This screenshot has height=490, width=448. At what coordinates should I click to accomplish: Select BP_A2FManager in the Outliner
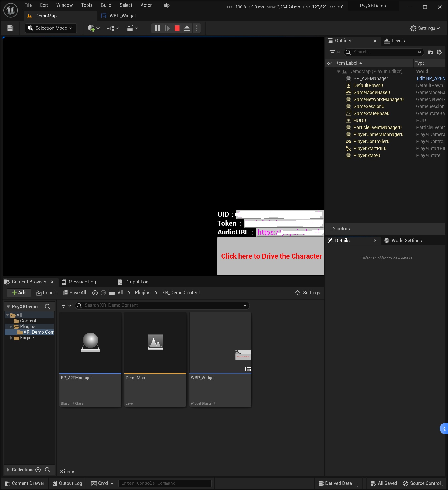coord(370,78)
